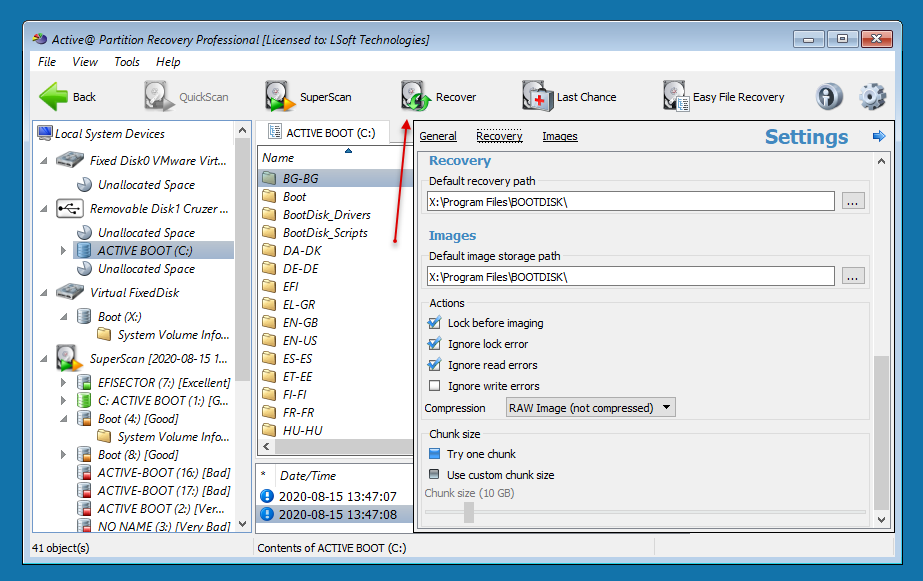Click the Boot (X:) volume icon
Image resolution: width=923 pixels, height=581 pixels.
[84, 317]
